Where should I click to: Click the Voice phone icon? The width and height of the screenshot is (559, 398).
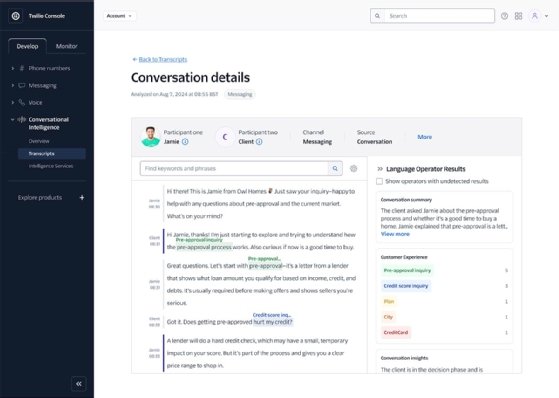pos(22,102)
